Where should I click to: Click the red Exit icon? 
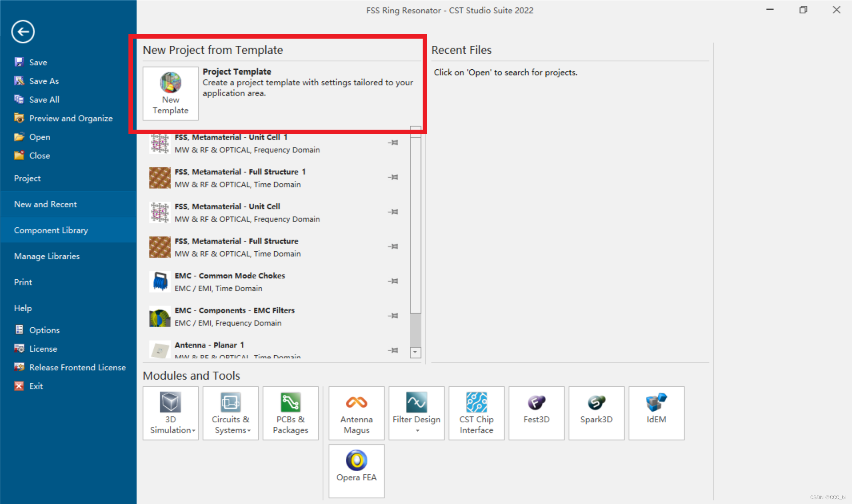click(19, 386)
